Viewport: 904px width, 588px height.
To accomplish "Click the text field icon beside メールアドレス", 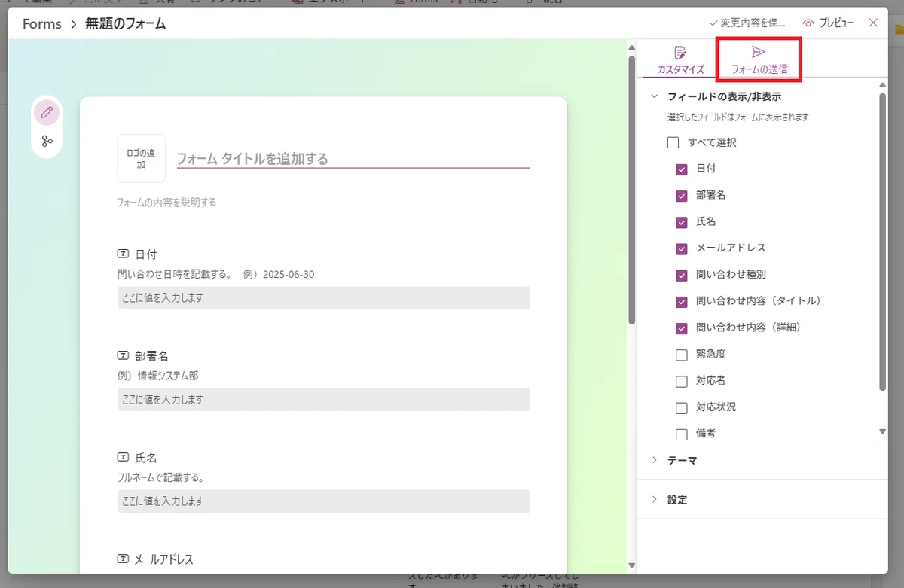I will pyautogui.click(x=124, y=559).
